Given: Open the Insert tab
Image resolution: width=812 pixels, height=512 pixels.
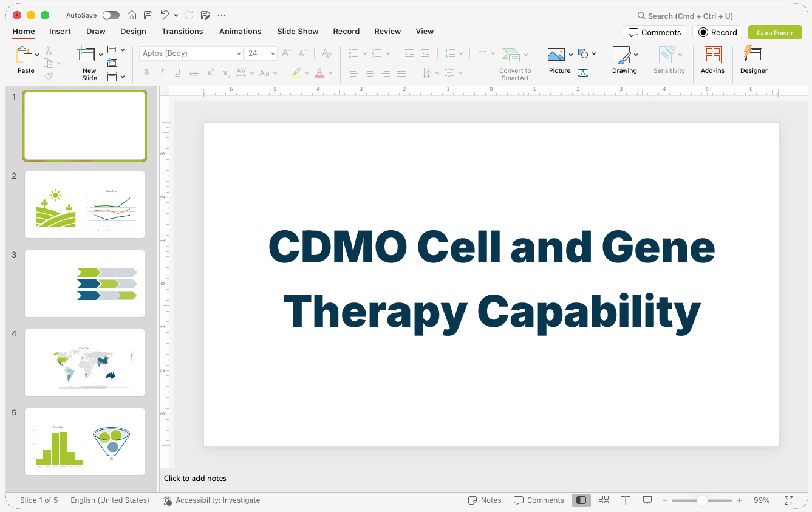Looking at the screenshot, I should coord(60,31).
